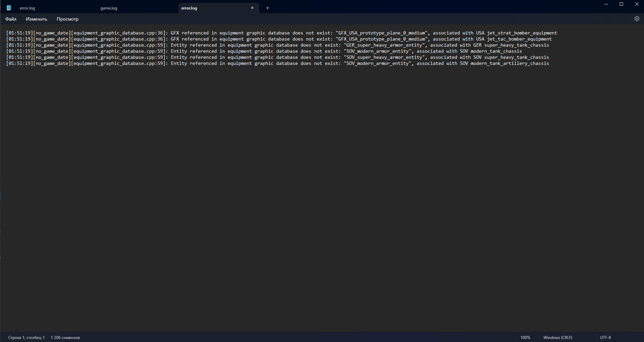Minimize the Notepad window
Screen dimensions: 644x342
click(606, 4)
